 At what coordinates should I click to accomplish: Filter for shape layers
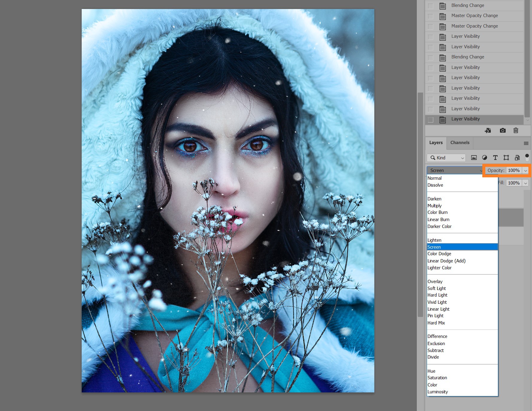click(506, 158)
